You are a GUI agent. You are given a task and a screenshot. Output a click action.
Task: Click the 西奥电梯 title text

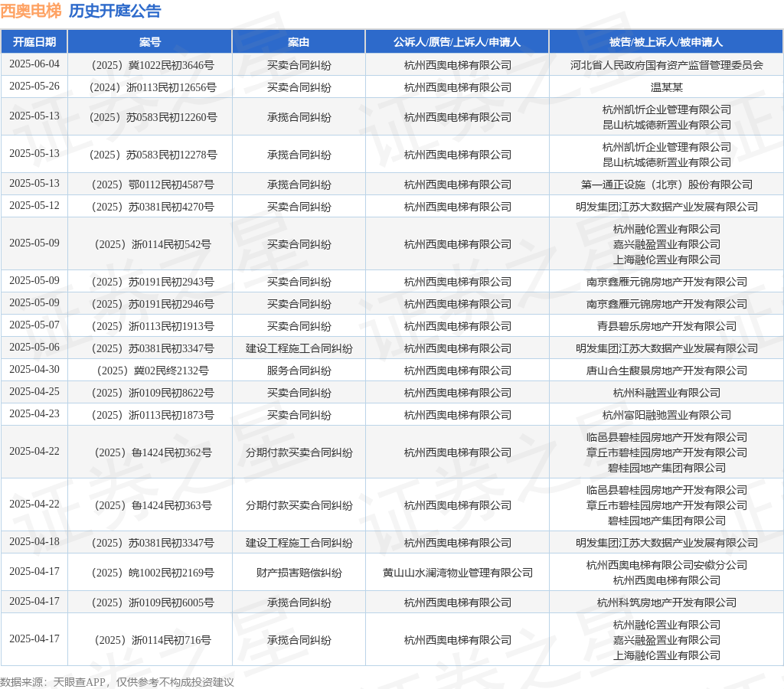coord(31,11)
